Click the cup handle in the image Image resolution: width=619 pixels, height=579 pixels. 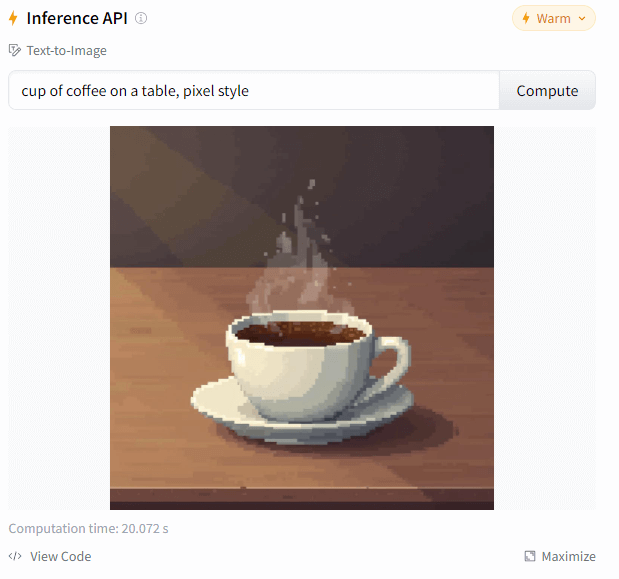tap(391, 363)
